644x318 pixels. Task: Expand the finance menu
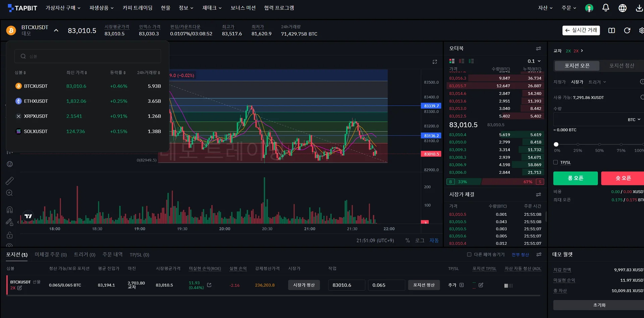pos(212,8)
